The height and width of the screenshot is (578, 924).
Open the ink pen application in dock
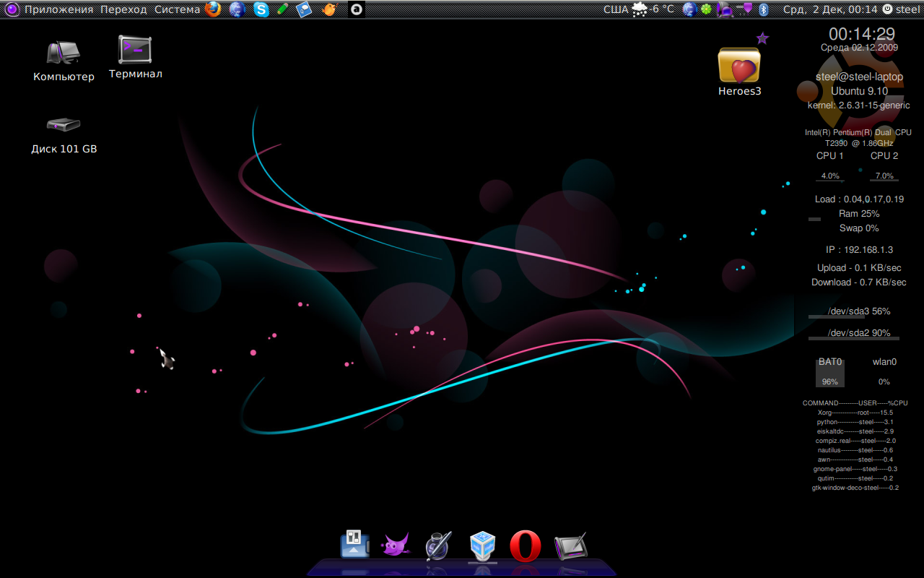pyautogui.click(x=437, y=545)
